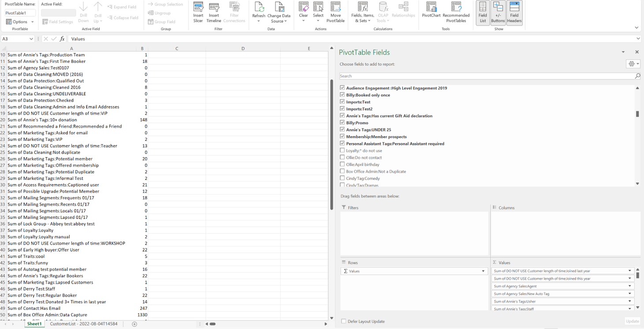Click Collapse Field in Active Field group
This screenshot has height=329, width=644.
pos(123,18)
